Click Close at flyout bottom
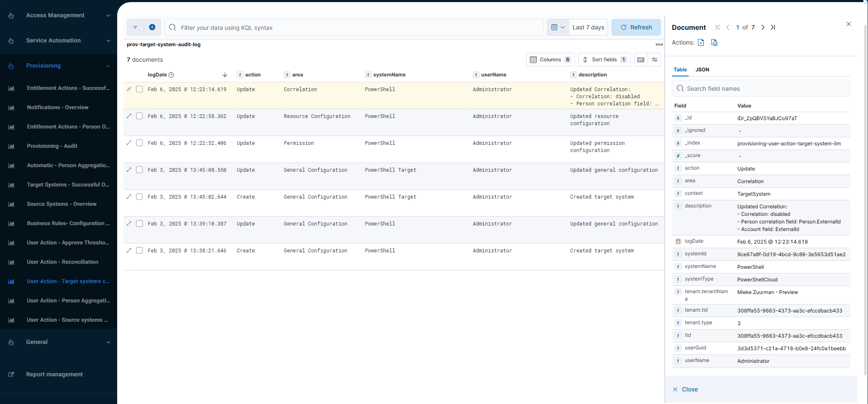The height and width of the screenshot is (404, 868). click(685, 389)
